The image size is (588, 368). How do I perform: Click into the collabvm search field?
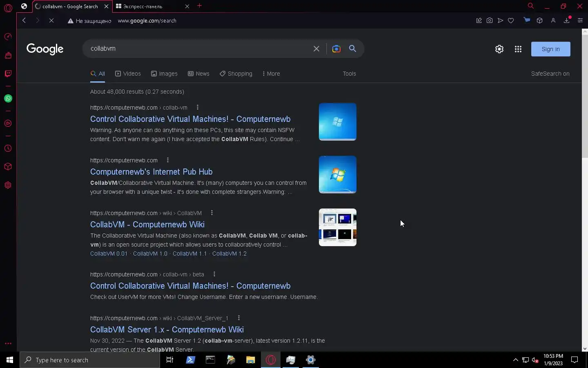point(198,49)
